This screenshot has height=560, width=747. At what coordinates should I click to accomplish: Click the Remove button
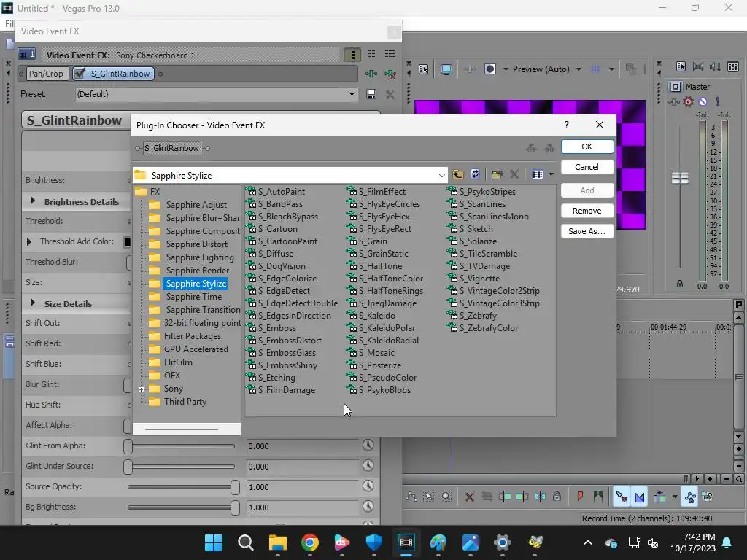pyautogui.click(x=587, y=211)
